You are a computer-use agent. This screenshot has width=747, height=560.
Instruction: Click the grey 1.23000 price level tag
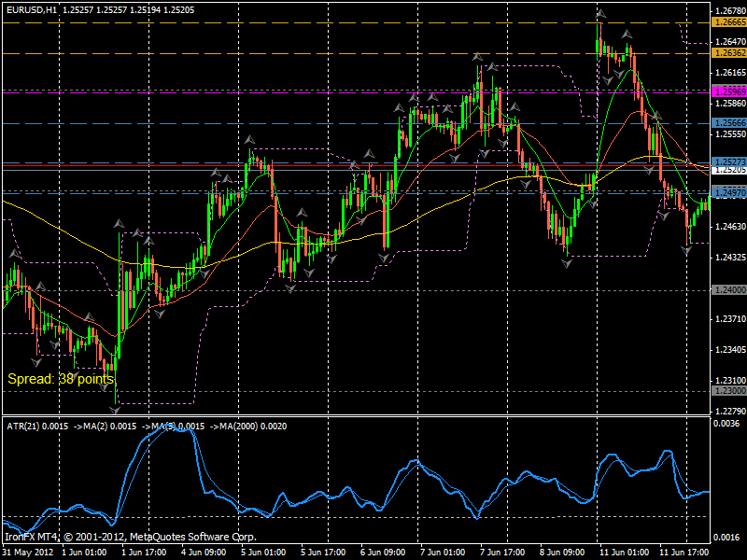click(727, 391)
